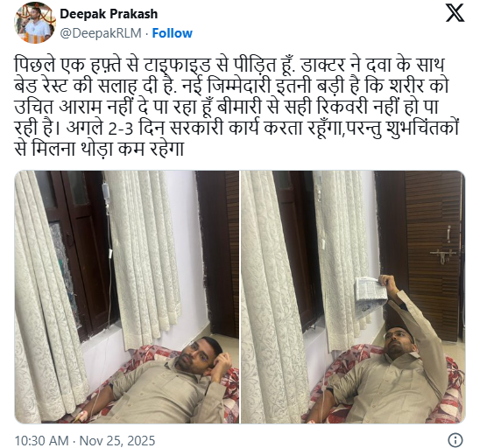Click the last line of the tweet text
This screenshot has width=480, height=448.
99,149
